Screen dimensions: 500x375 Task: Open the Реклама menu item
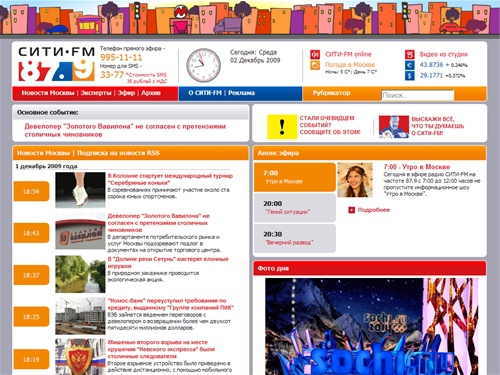click(241, 93)
